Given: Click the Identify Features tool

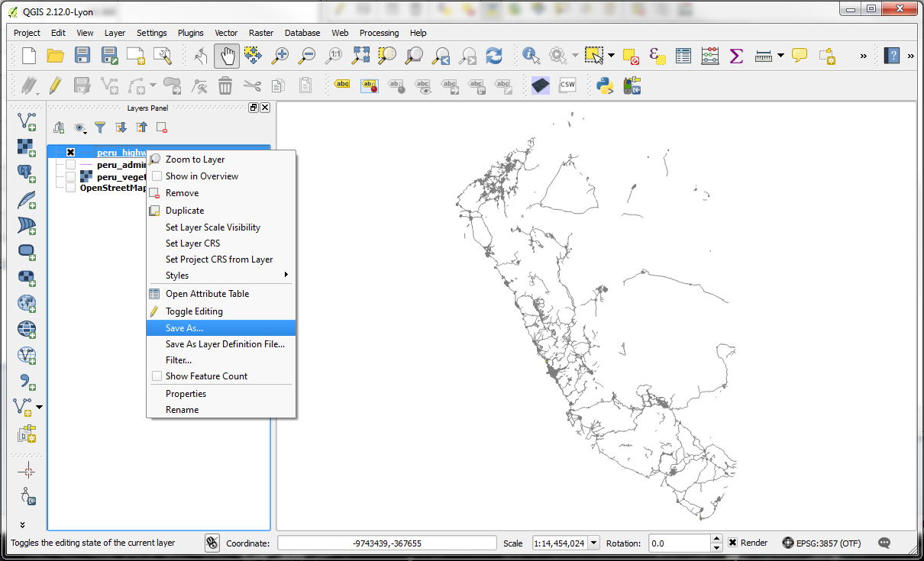Looking at the screenshot, I should pyautogui.click(x=531, y=56).
